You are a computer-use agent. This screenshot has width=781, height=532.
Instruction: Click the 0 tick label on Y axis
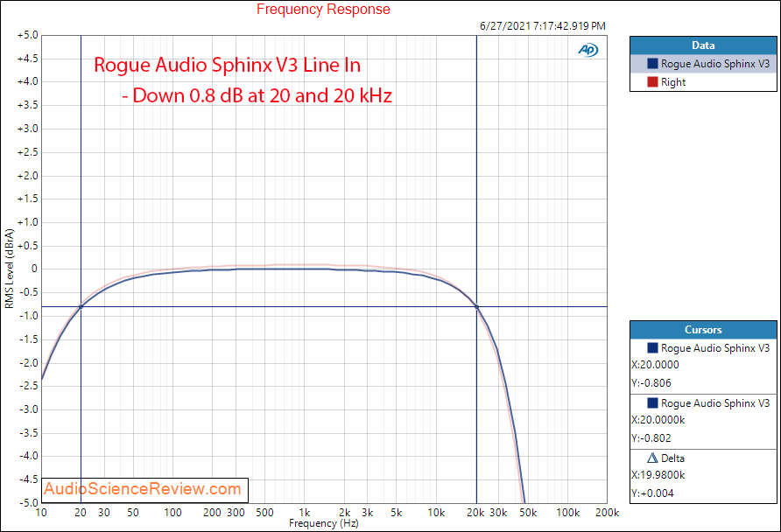tap(34, 269)
